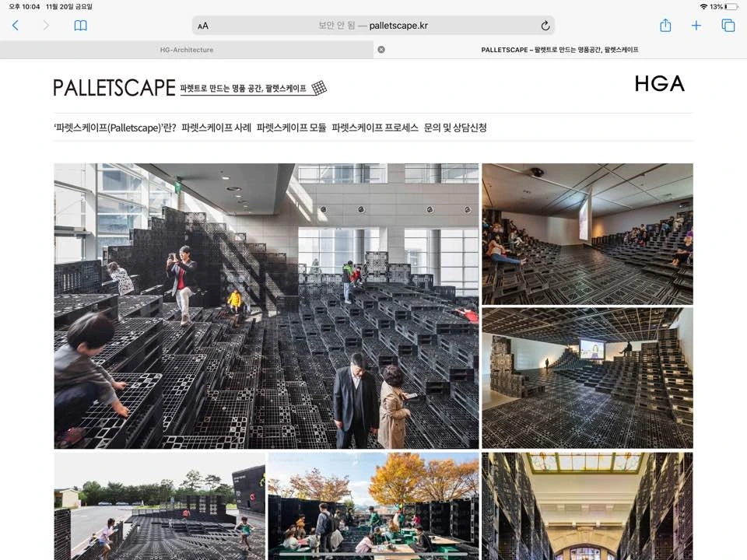Open the pallet theater with video screen photo
Screen dimensions: 747x560
(587, 378)
